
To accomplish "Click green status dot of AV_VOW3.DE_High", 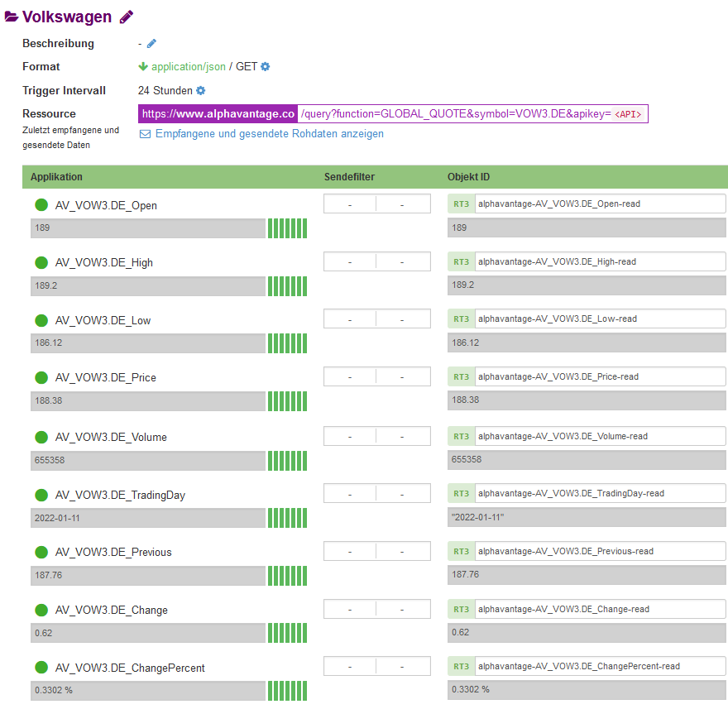I will click(41, 262).
